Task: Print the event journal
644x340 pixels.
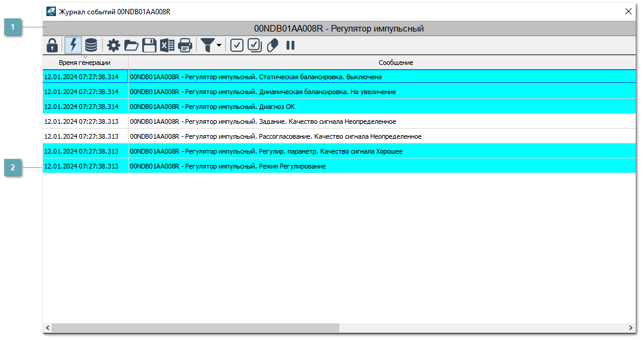Action: (x=185, y=45)
